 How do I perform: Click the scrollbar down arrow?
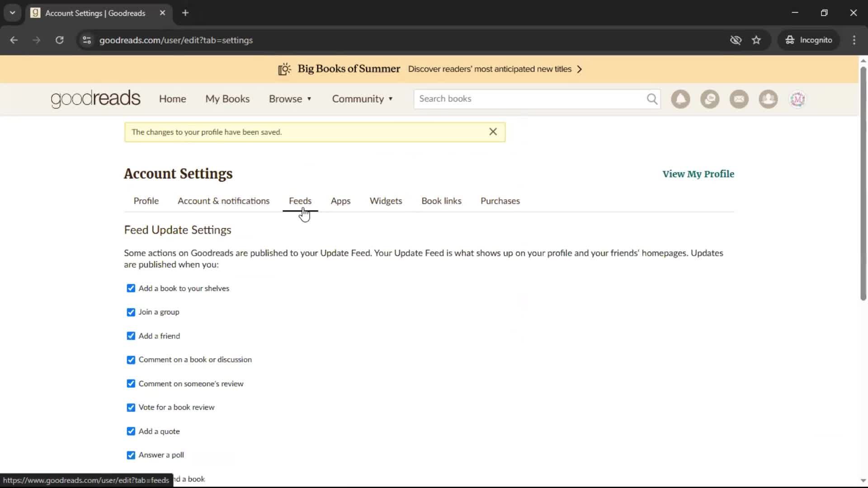coord(863,481)
